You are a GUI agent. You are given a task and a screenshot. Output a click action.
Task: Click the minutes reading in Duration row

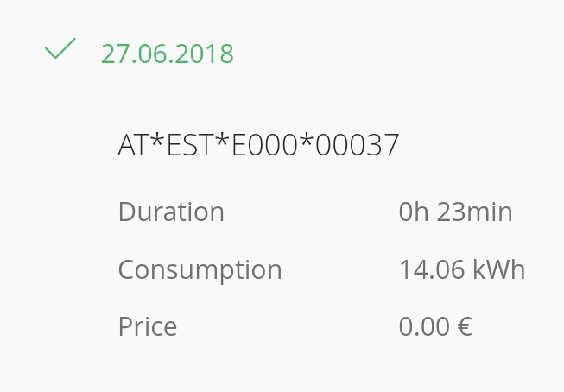point(455,212)
